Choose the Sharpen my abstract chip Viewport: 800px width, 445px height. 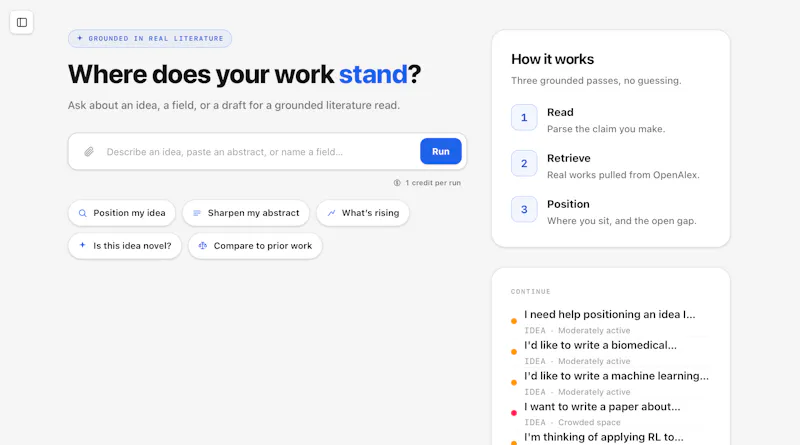[246, 213]
